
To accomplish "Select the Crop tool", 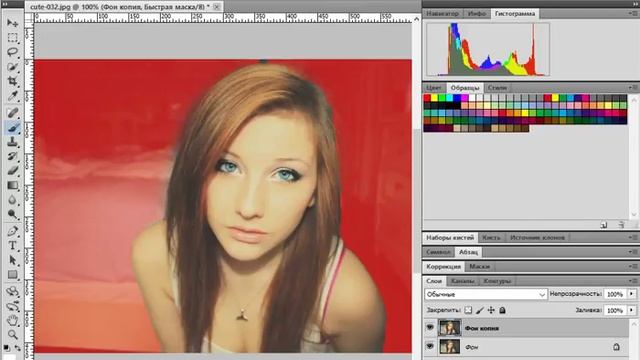I will point(12,81).
